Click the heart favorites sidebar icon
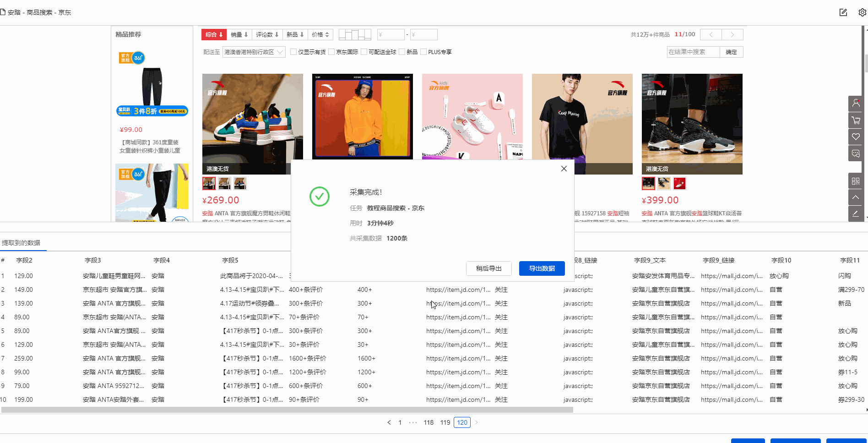 pyautogui.click(x=856, y=137)
